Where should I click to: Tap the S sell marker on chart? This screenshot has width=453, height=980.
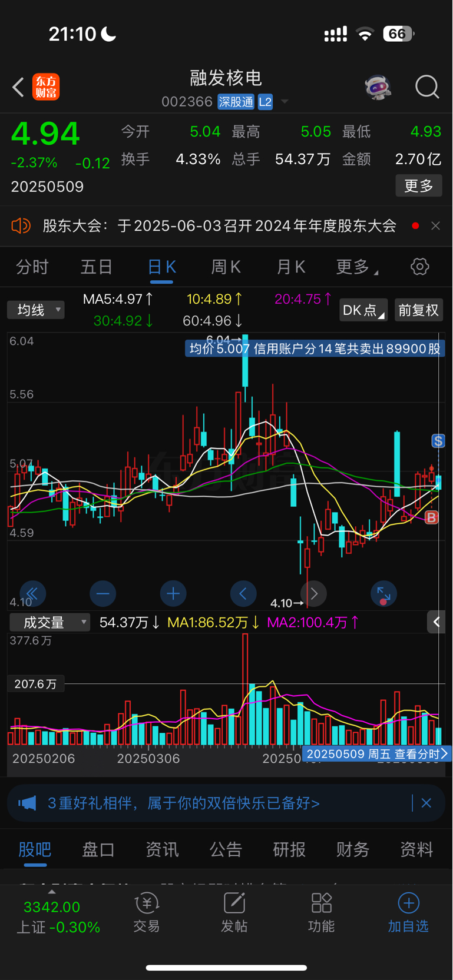point(438,441)
